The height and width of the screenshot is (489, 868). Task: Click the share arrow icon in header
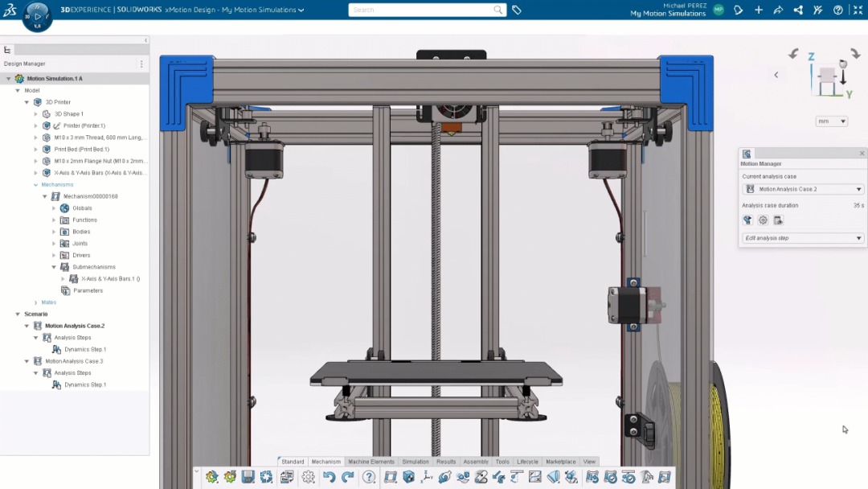[x=777, y=10]
